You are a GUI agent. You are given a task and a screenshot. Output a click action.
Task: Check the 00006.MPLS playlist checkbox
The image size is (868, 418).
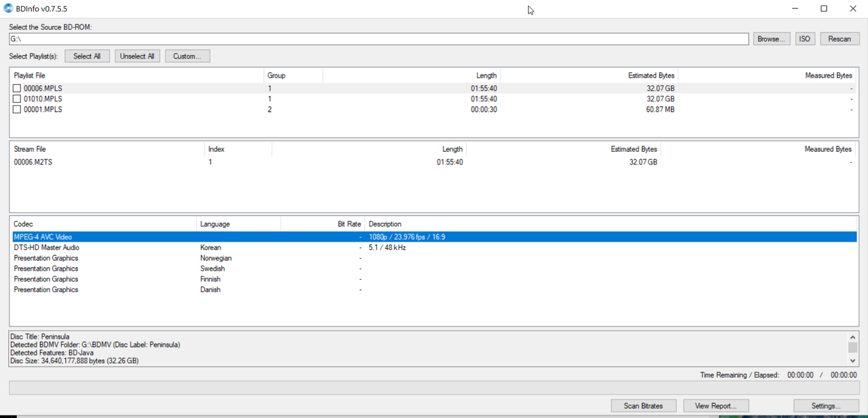click(17, 88)
